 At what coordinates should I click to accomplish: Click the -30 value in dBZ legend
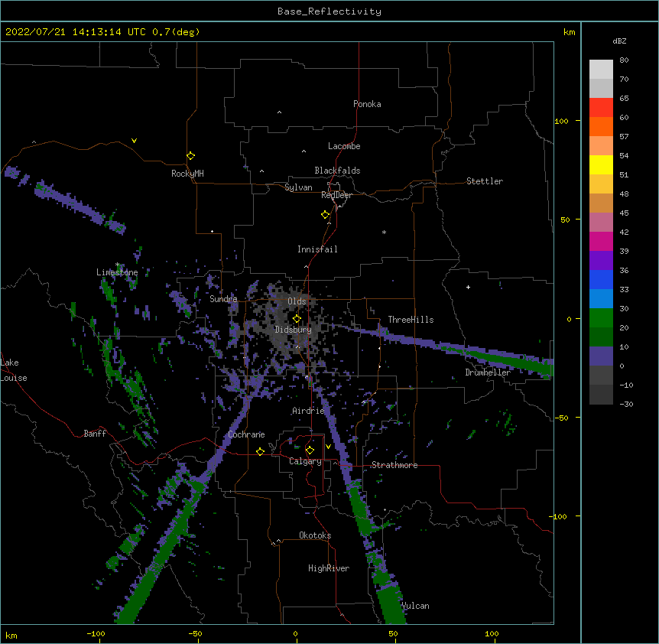(x=626, y=404)
